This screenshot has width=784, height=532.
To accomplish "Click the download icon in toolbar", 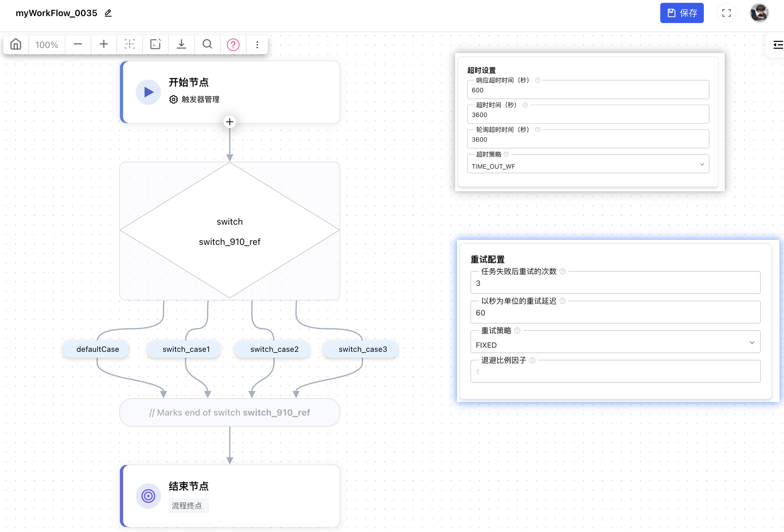I will tap(181, 44).
